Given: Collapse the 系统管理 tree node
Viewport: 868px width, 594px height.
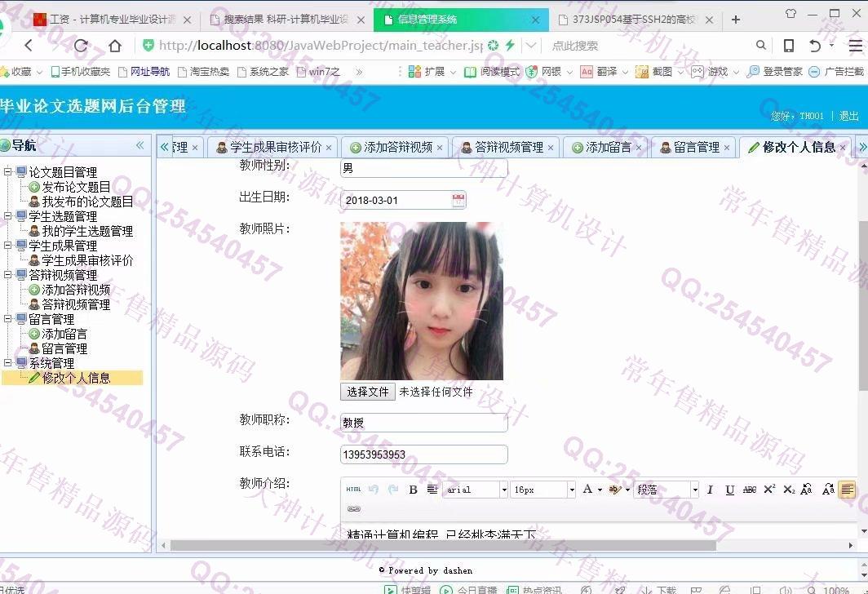Looking at the screenshot, I should pos(8,363).
